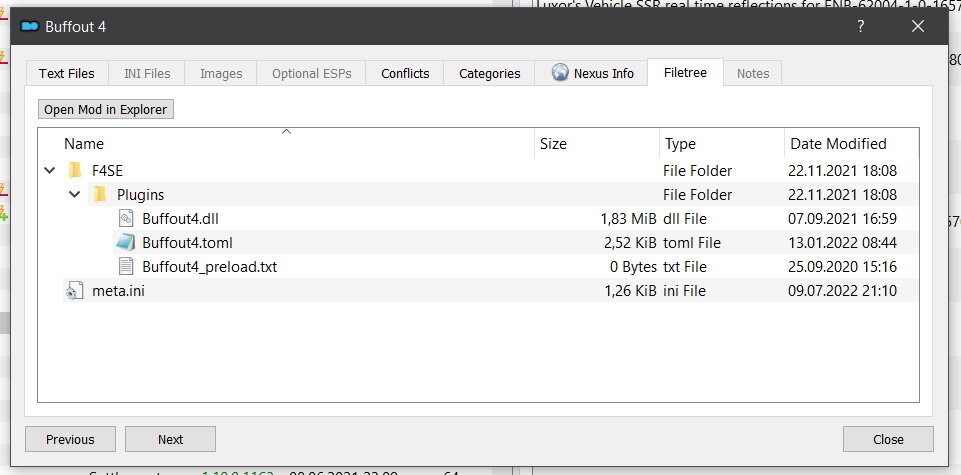Screen dimensions: 961x475
Task: Switch to the Conflicts tab
Action: (405, 74)
